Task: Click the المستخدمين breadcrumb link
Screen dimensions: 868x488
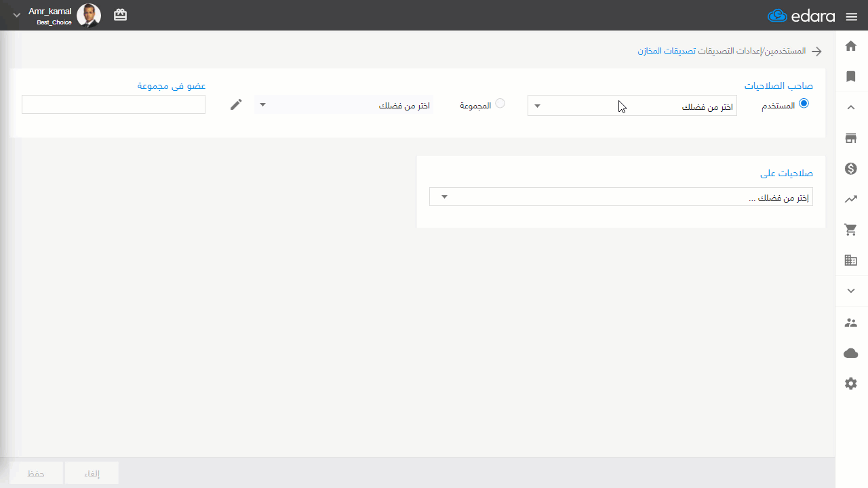Action: (785, 52)
